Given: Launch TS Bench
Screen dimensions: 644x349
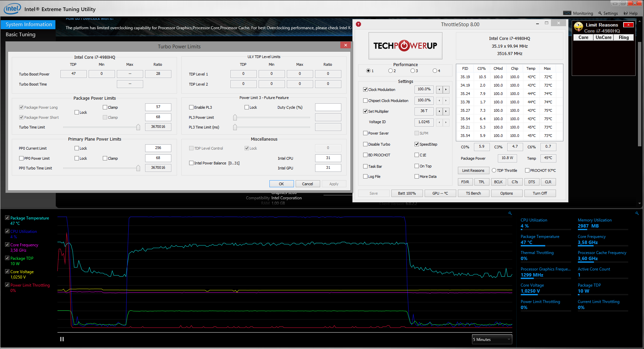Looking at the screenshot, I should (473, 193).
